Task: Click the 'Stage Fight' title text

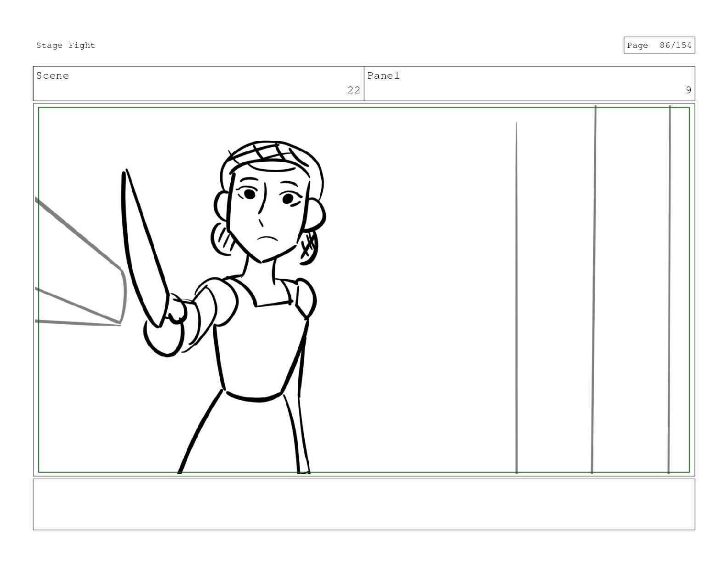Action: [65, 45]
